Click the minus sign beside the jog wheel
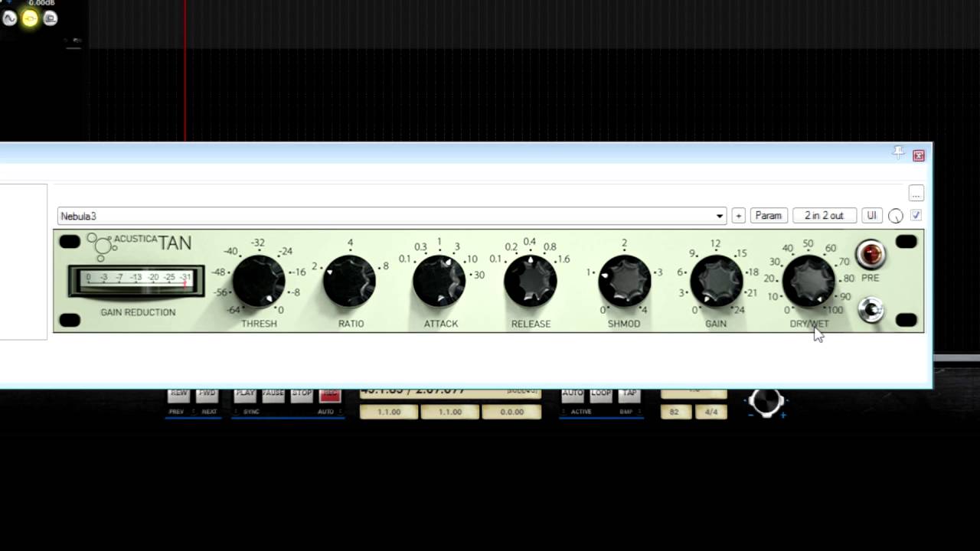 pyautogui.click(x=750, y=415)
